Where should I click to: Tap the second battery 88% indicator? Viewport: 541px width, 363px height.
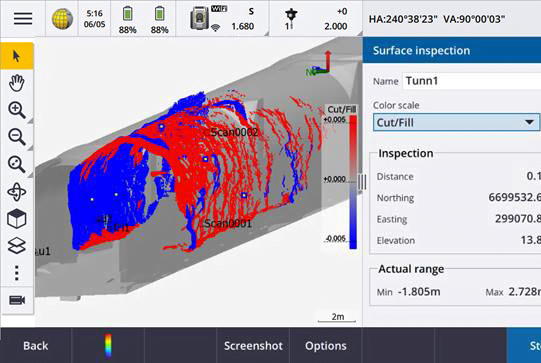[159, 20]
